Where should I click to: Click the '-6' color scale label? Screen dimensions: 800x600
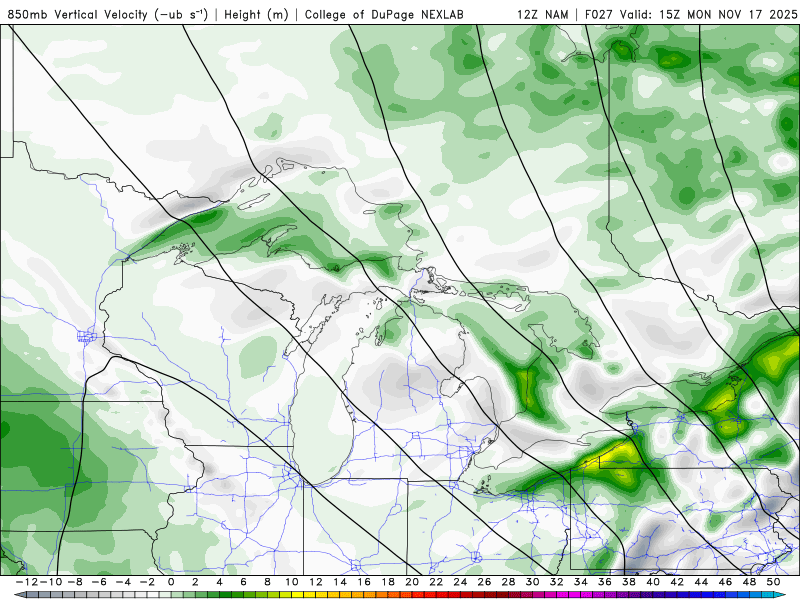[x=98, y=582]
